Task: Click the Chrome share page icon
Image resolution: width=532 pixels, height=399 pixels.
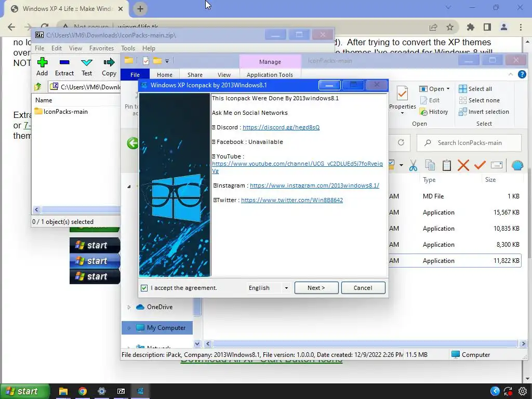Action: pyautogui.click(x=433, y=27)
